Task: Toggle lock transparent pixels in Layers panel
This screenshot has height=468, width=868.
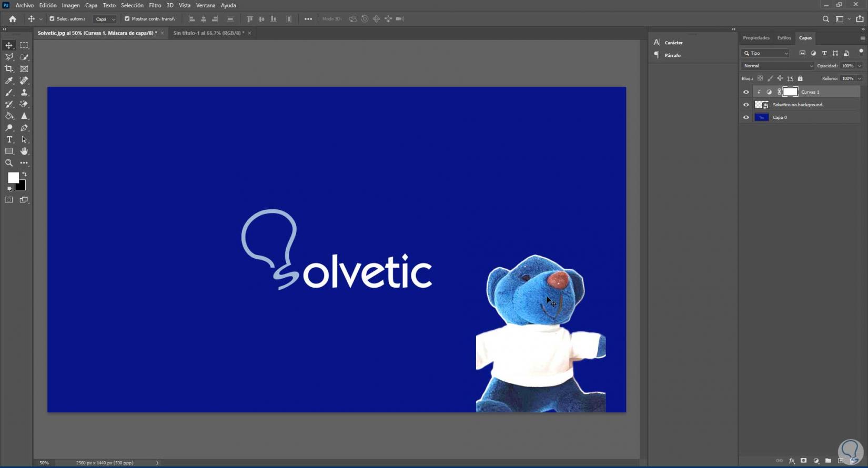Action: coord(760,78)
